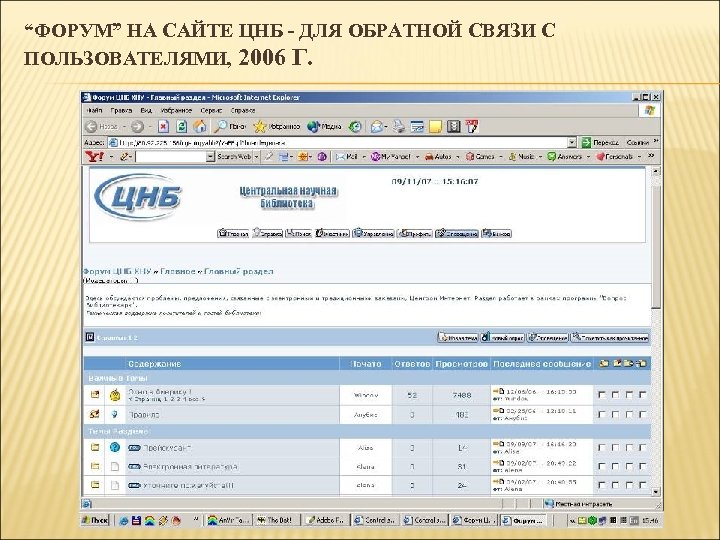
Task: Tick first checkbox in the Правила topic row
Action: pyautogui.click(x=602, y=415)
